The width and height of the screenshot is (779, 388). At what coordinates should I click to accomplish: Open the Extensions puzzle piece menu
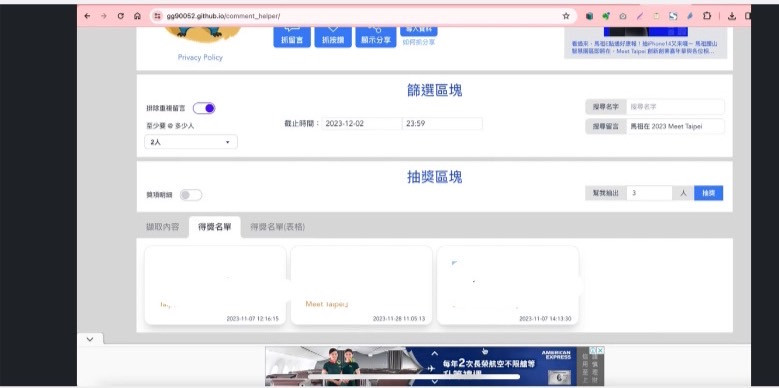[x=707, y=16]
